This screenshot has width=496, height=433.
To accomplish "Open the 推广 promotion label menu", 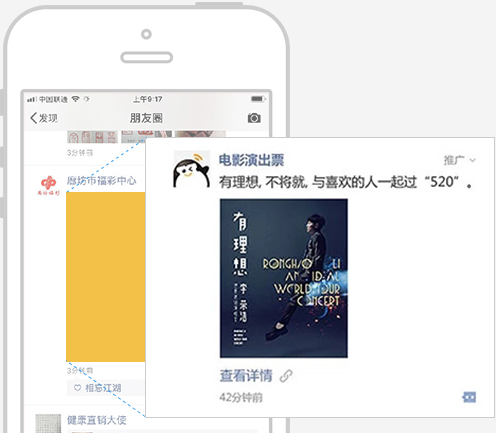I will tap(454, 160).
